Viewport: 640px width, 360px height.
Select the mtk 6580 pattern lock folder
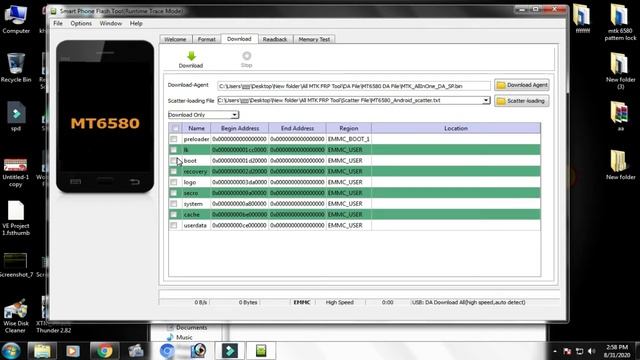(x=620, y=22)
